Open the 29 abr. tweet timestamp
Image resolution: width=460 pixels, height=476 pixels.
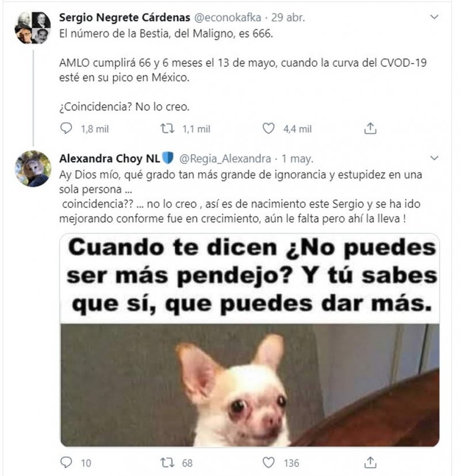(x=288, y=18)
